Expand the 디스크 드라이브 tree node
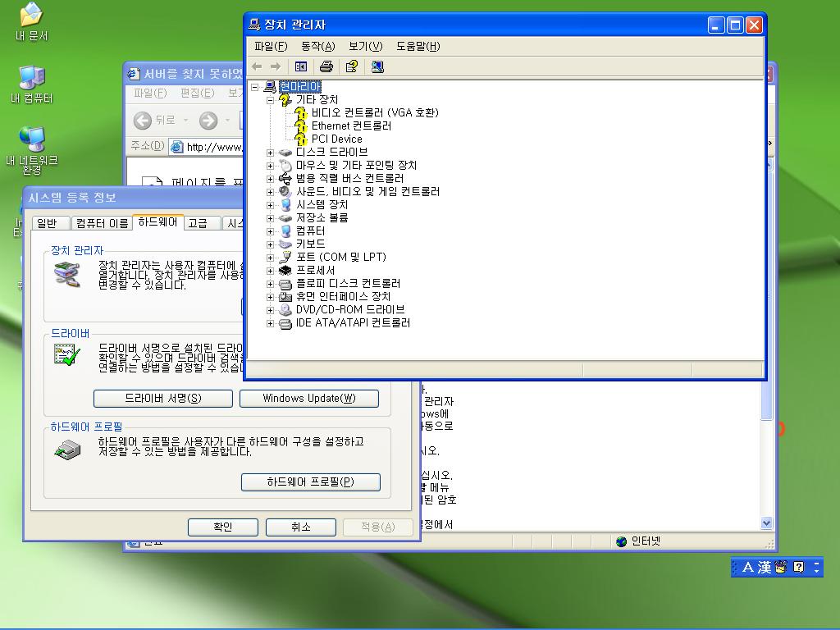Image resolution: width=840 pixels, height=630 pixels. point(270,152)
